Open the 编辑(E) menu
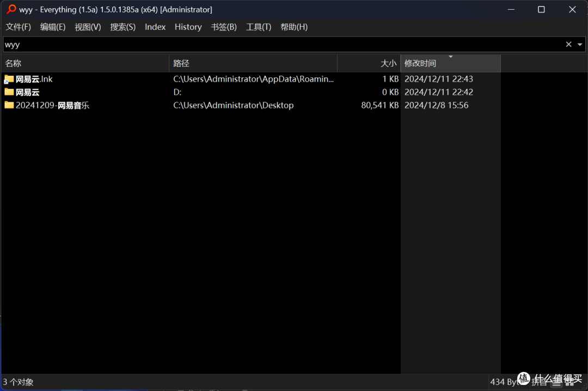The width and height of the screenshot is (588, 391). [53, 27]
